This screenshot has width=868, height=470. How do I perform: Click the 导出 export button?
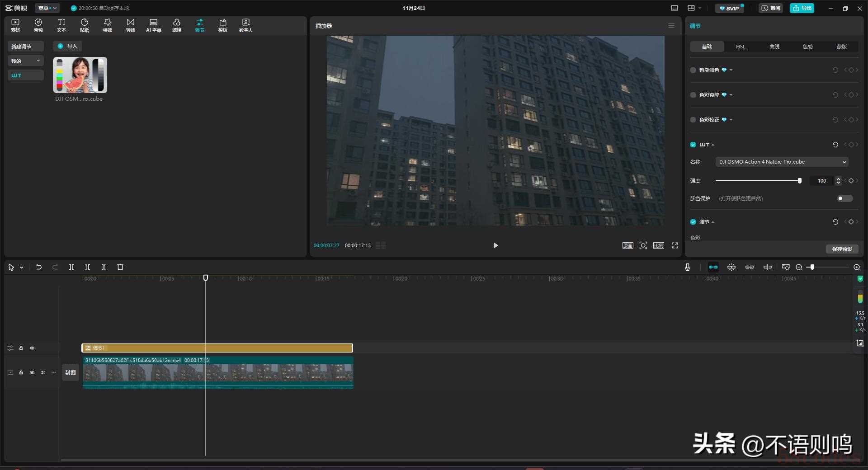pos(802,8)
